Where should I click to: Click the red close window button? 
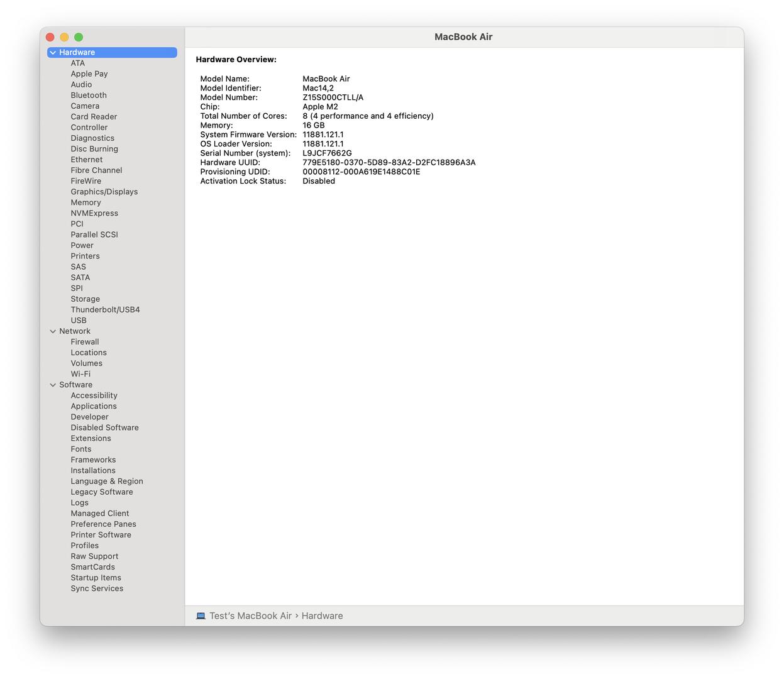(x=50, y=37)
